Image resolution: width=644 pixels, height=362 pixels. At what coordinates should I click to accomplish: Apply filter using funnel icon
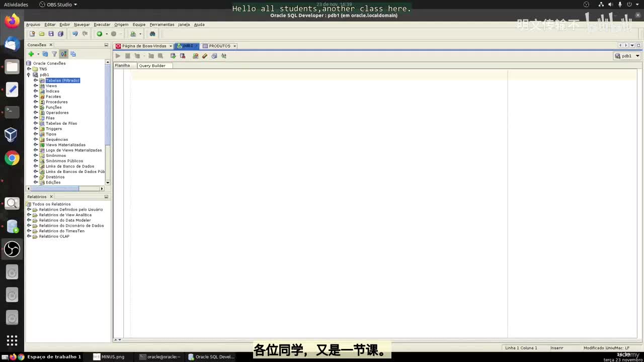click(x=54, y=54)
